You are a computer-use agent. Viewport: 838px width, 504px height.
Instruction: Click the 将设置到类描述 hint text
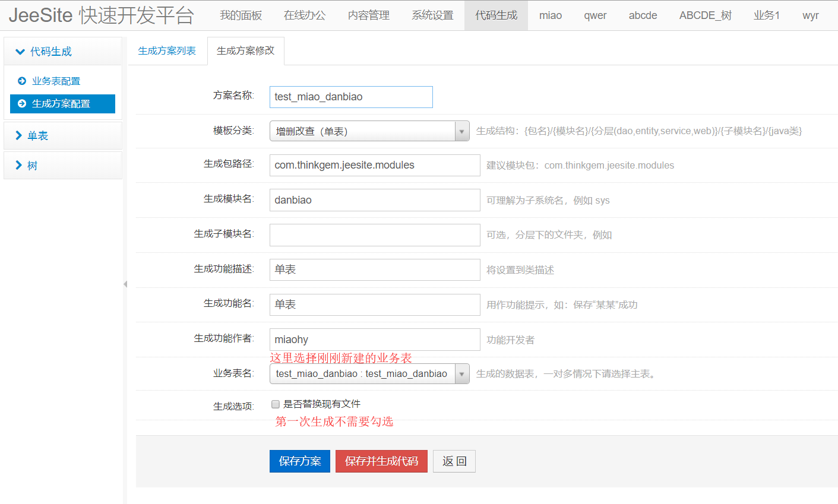(x=520, y=270)
